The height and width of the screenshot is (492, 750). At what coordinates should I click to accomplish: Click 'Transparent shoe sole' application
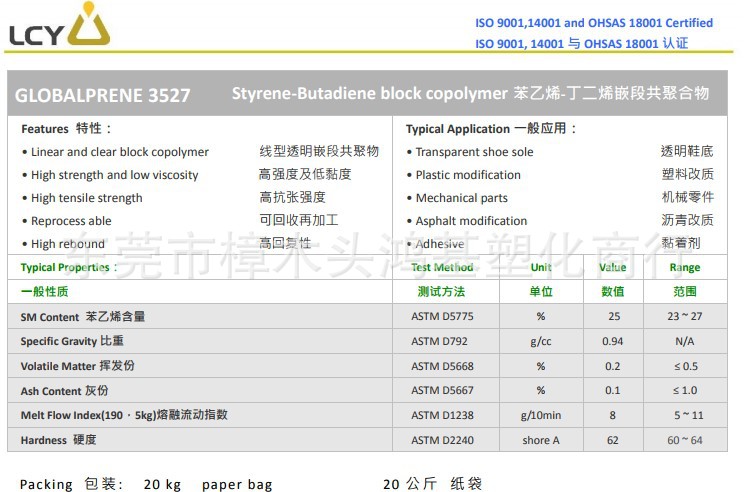(474, 152)
